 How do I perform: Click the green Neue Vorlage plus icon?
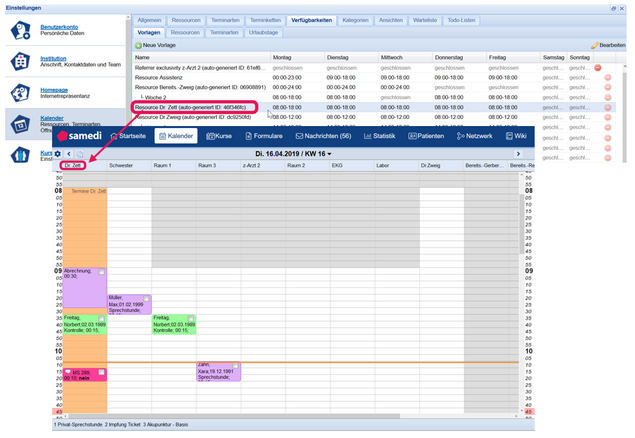(139, 45)
